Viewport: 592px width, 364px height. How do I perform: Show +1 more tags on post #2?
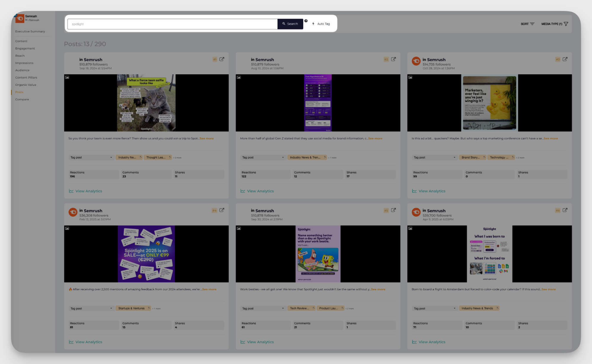pyautogui.click(x=332, y=158)
